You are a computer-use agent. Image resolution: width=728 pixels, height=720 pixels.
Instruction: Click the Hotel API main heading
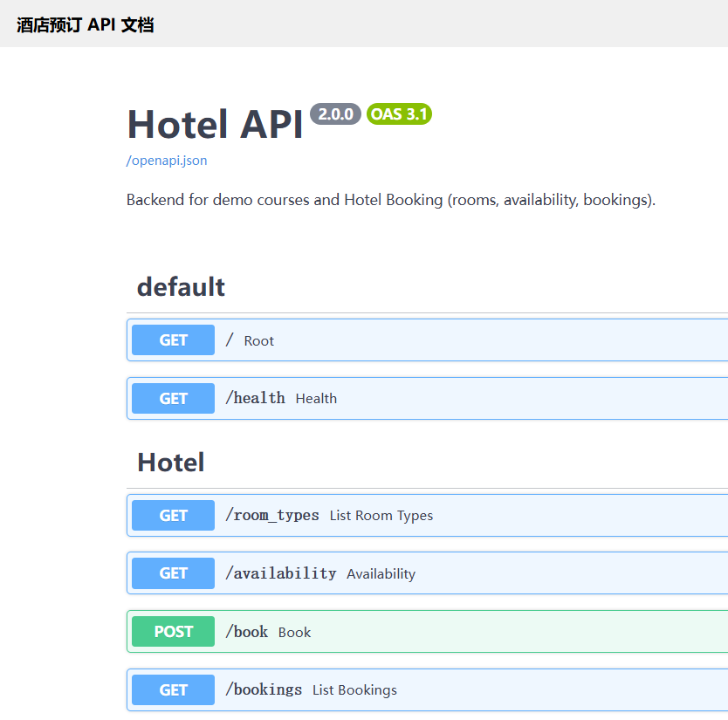click(215, 124)
